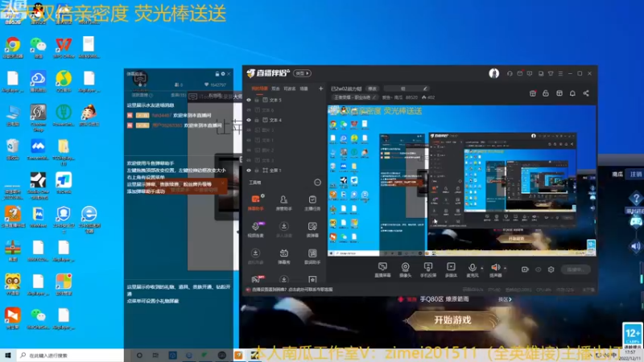Open the settings gear in the 弹幕助手 window
The image size is (644, 362).
tap(223, 74)
